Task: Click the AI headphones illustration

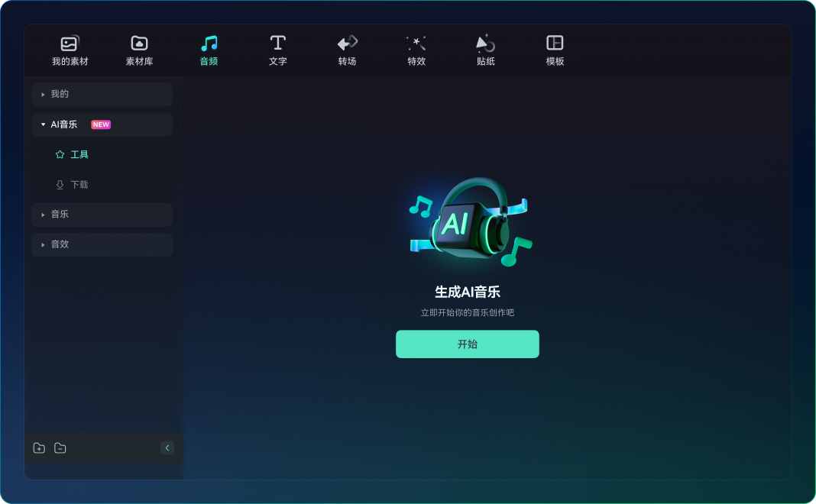Action: click(x=467, y=221)
